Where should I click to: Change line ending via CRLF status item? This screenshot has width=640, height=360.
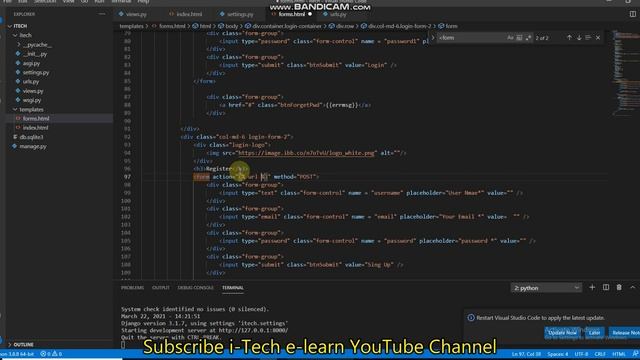pyautogui.click(x=600, y=354)
